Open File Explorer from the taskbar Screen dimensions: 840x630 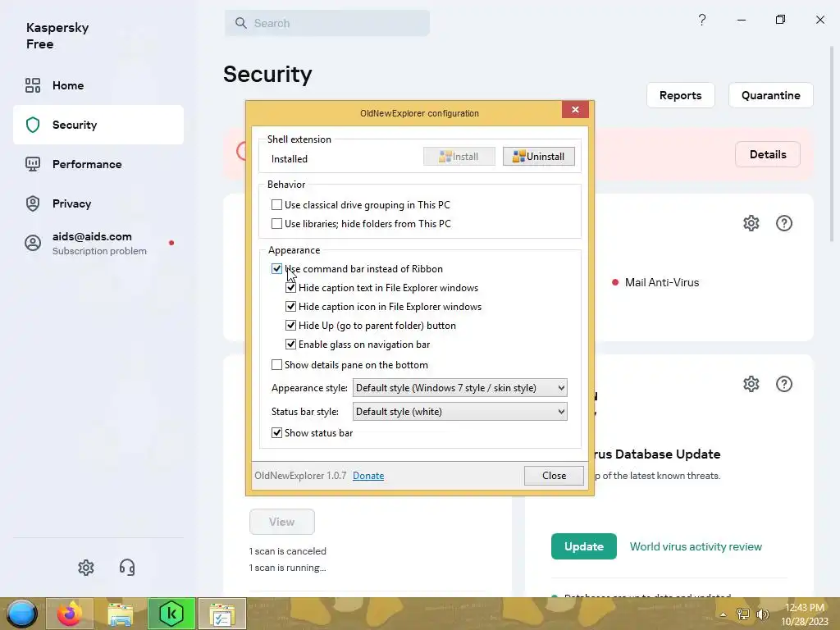[121, 614]
